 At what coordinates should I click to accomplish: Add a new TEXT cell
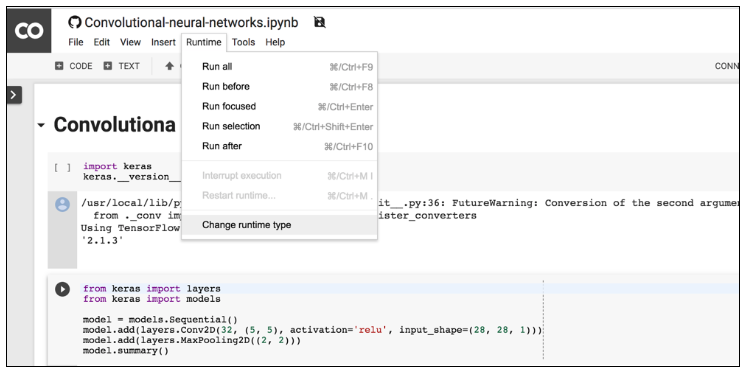pos(121,66)
